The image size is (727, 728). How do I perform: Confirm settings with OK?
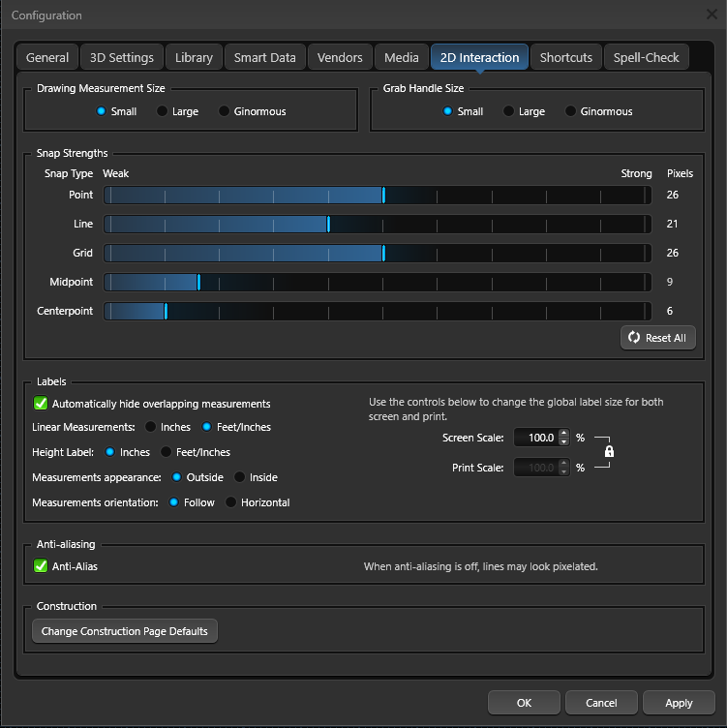coord(524,703)
